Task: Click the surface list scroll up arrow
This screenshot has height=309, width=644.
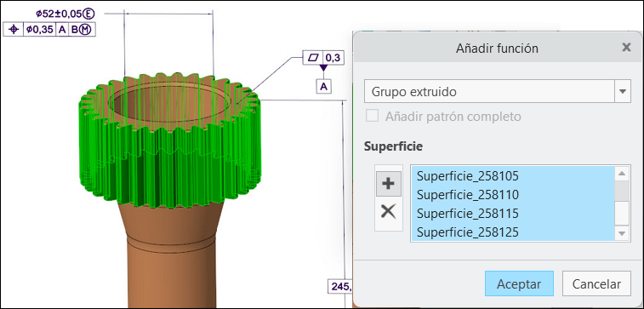Action: pos(622,174)
